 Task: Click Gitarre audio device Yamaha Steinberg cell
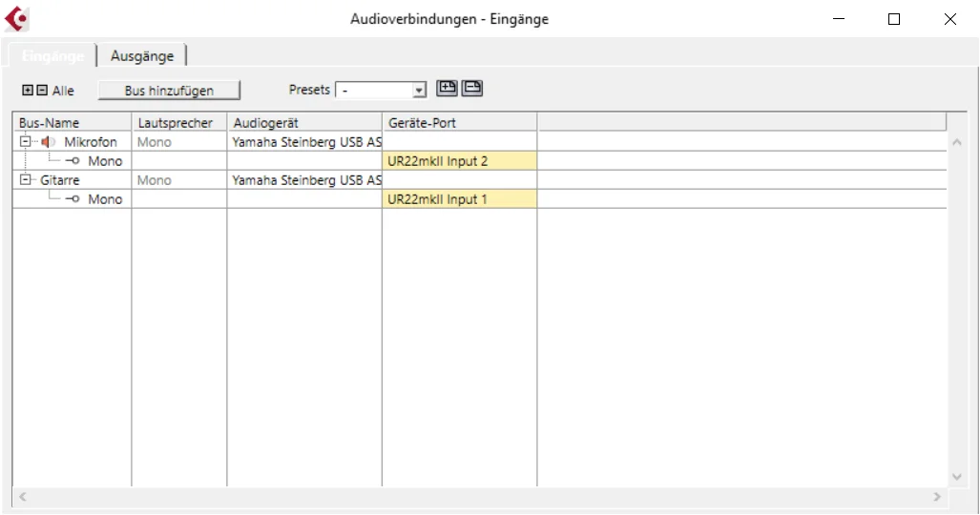click(304, 180)
